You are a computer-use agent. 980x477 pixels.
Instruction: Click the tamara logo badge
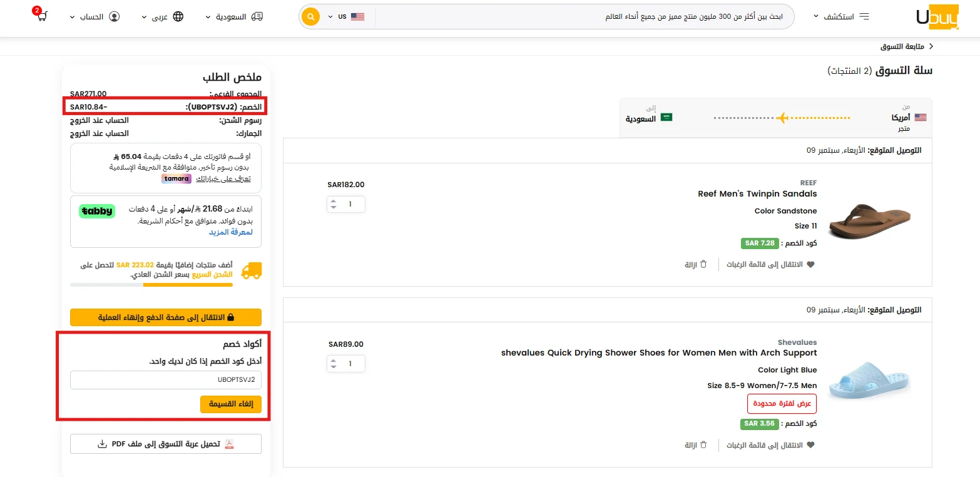[176, 178]
